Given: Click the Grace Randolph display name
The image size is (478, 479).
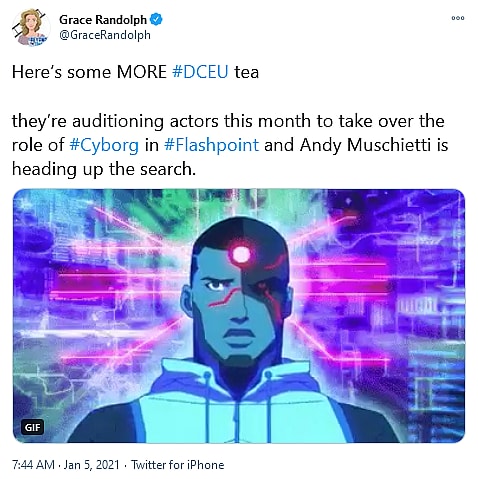Looking at the screenshot, I should click(103, 20).
